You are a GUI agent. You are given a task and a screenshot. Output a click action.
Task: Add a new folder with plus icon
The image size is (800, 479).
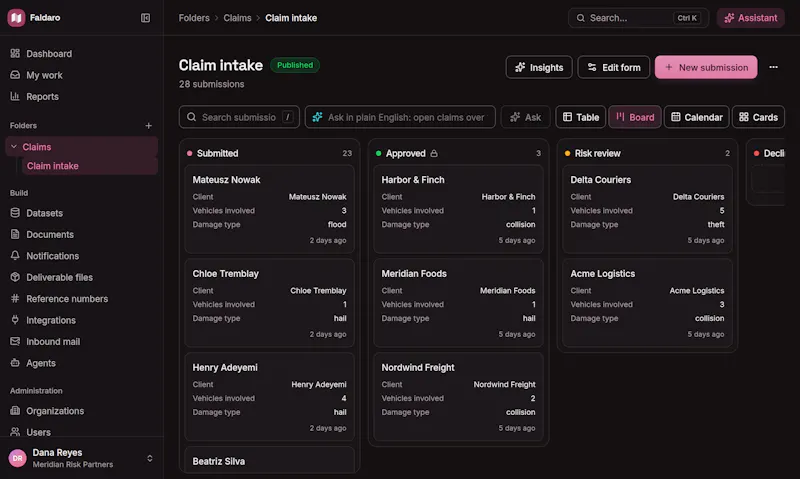pyautogui.click(x=148, y=125)
